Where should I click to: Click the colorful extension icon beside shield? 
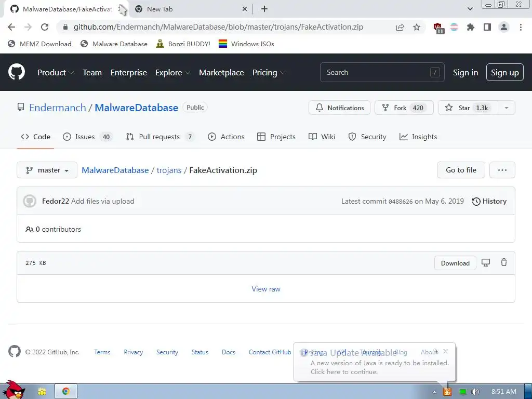coord(454,27)
